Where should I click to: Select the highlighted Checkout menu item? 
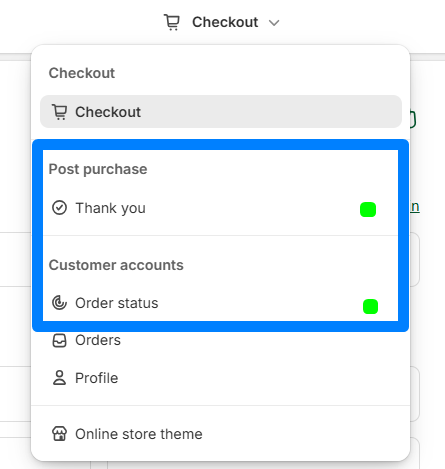221,112
